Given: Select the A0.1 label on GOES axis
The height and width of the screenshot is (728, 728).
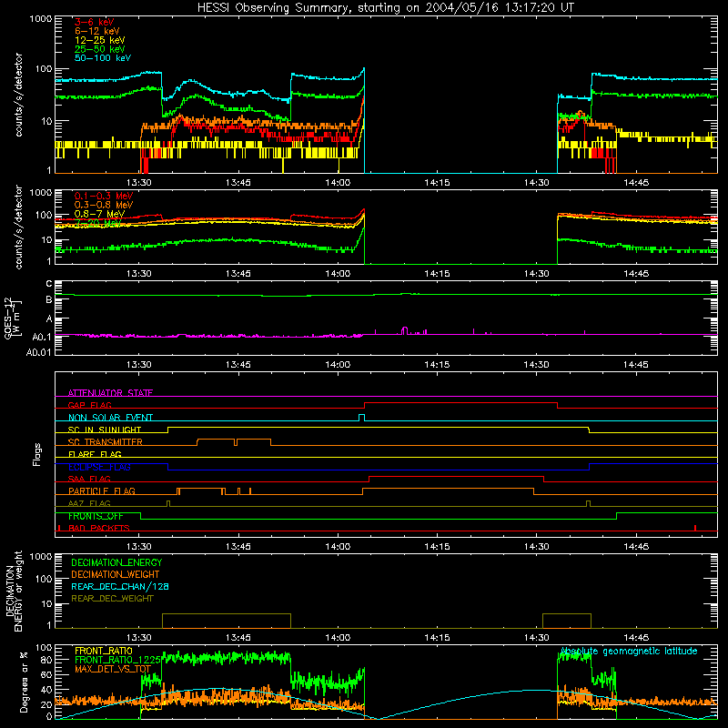Looking at the screenshot, I should coord(42,337).
